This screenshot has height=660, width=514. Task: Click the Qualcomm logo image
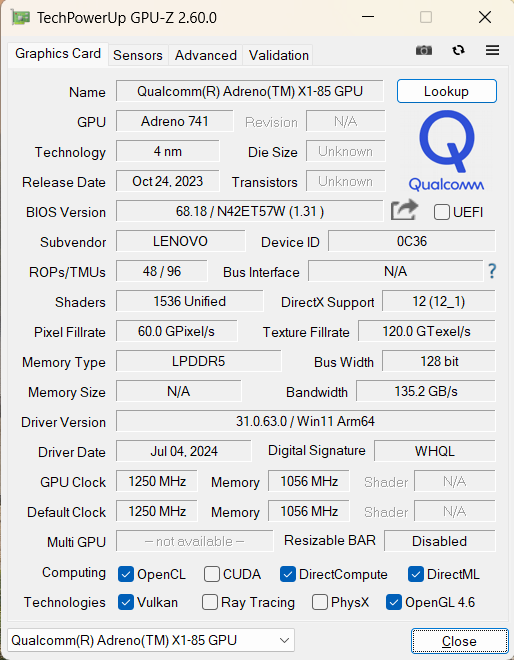pos(446,151)
